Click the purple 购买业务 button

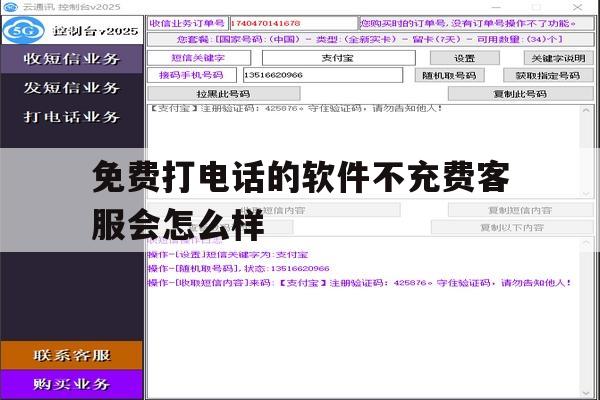[72, 384]
